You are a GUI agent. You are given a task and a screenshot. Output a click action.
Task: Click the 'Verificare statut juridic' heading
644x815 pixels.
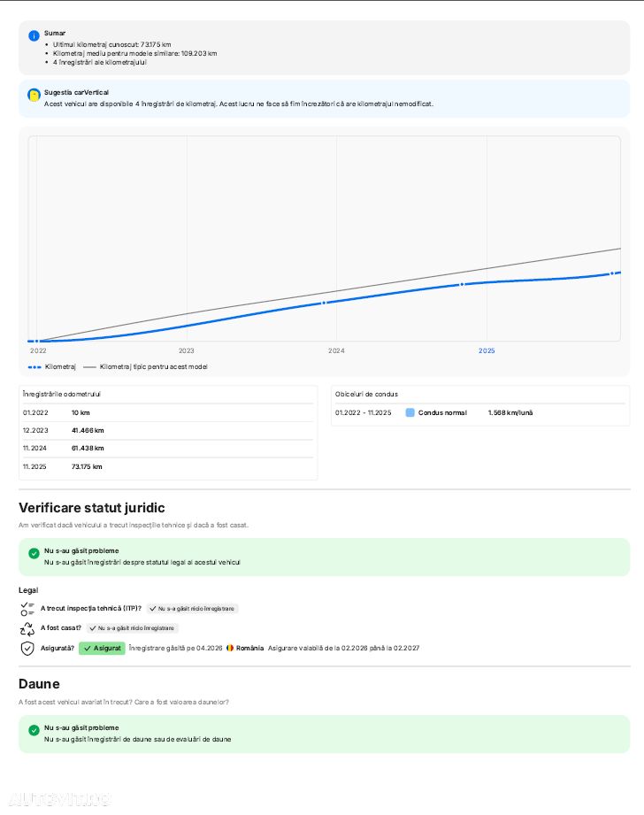point(92,508)
